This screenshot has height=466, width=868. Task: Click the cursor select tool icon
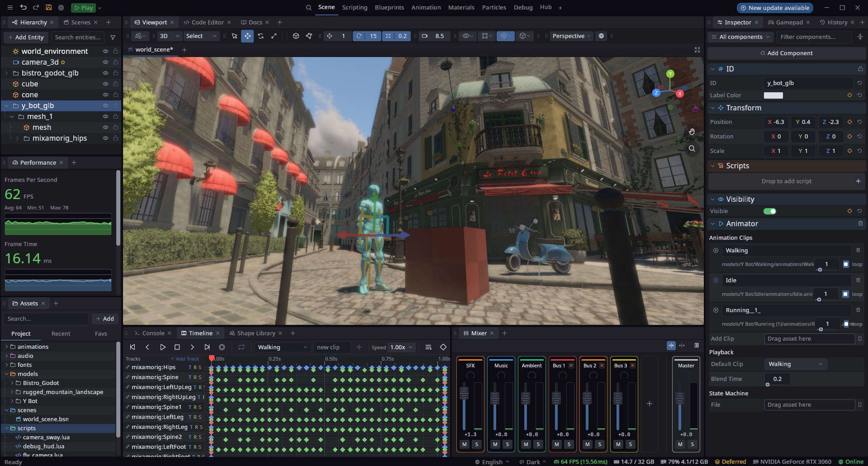pos(234,36)
